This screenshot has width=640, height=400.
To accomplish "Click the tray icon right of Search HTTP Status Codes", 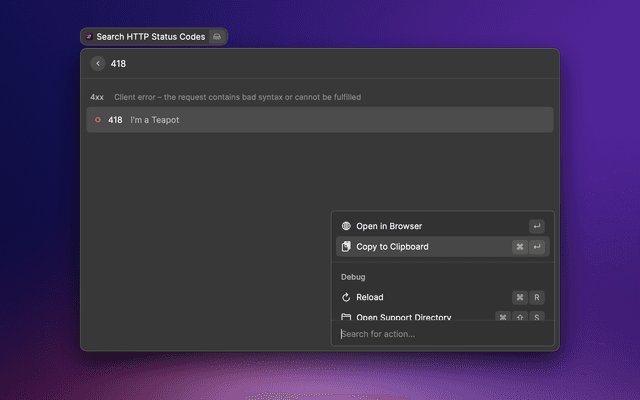I will tap(217, 36).
